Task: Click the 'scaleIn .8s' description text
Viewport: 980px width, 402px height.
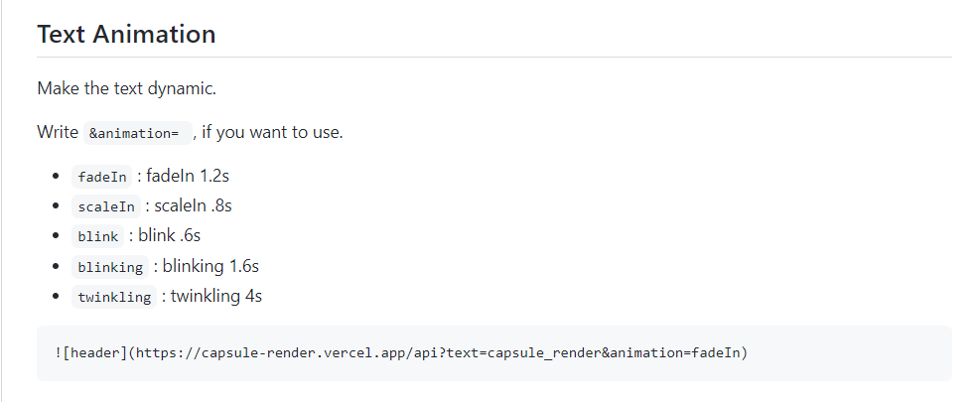Action: pyautogui.click(x=194, y=205)
